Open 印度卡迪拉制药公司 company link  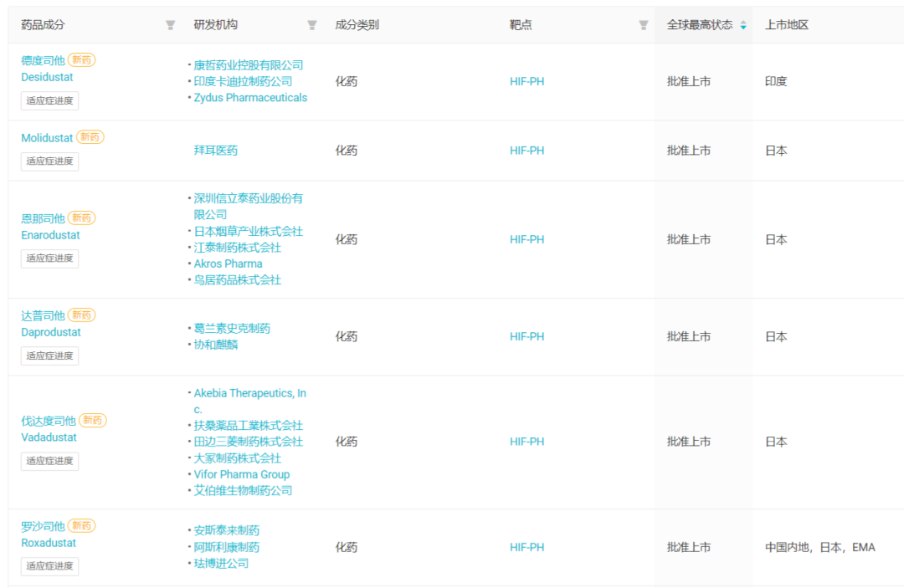(x=243, y=81)
